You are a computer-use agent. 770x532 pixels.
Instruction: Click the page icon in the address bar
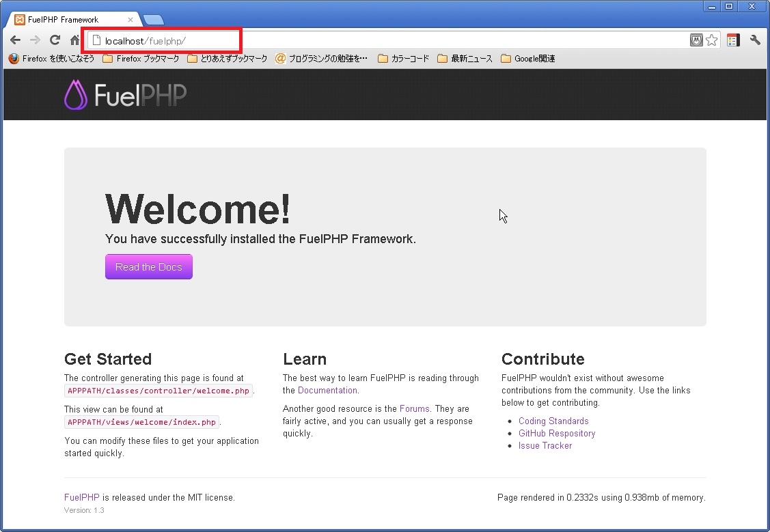click(x=97, y=40)
